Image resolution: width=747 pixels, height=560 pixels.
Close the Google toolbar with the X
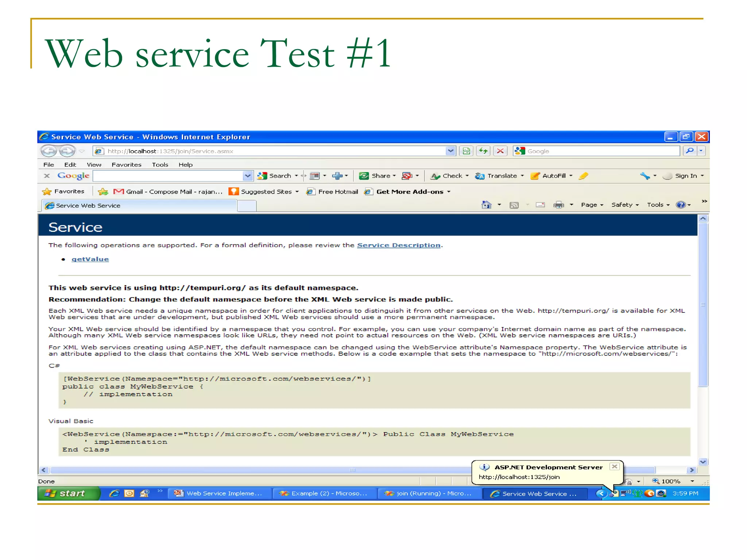[47, 176]
